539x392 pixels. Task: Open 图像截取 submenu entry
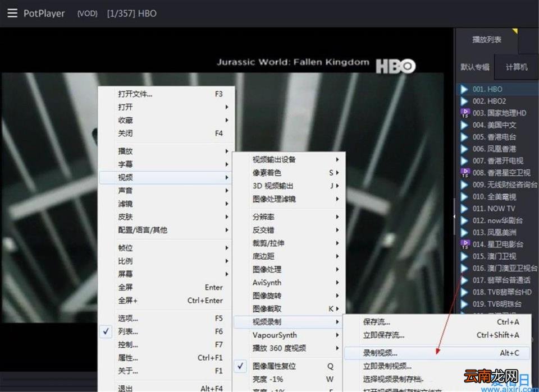pos(289,308)
